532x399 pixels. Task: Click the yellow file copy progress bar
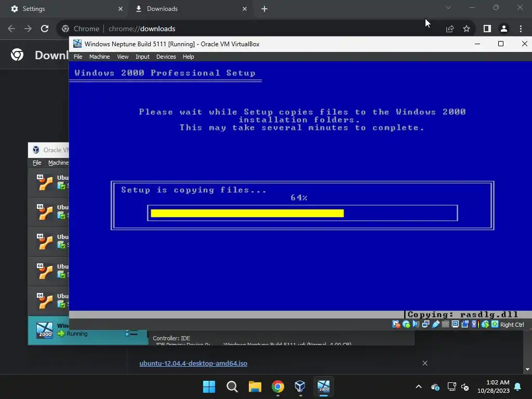click(x=247, y=213)
